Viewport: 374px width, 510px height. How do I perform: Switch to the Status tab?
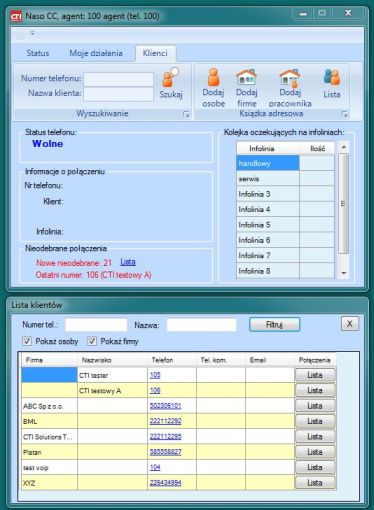pos(38,53)
